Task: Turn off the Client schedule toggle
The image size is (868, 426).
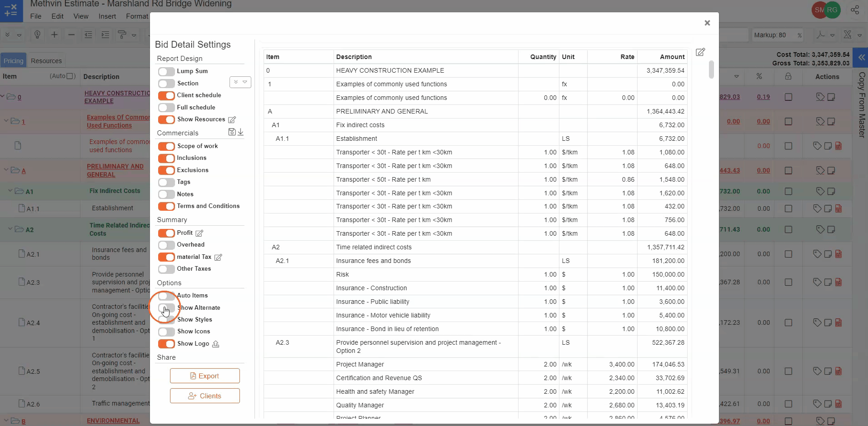Action: 166,96
